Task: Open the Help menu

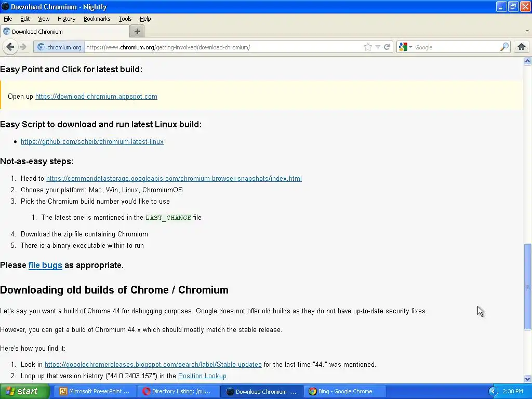Action: pyautogui.click(x=145, y=19)
